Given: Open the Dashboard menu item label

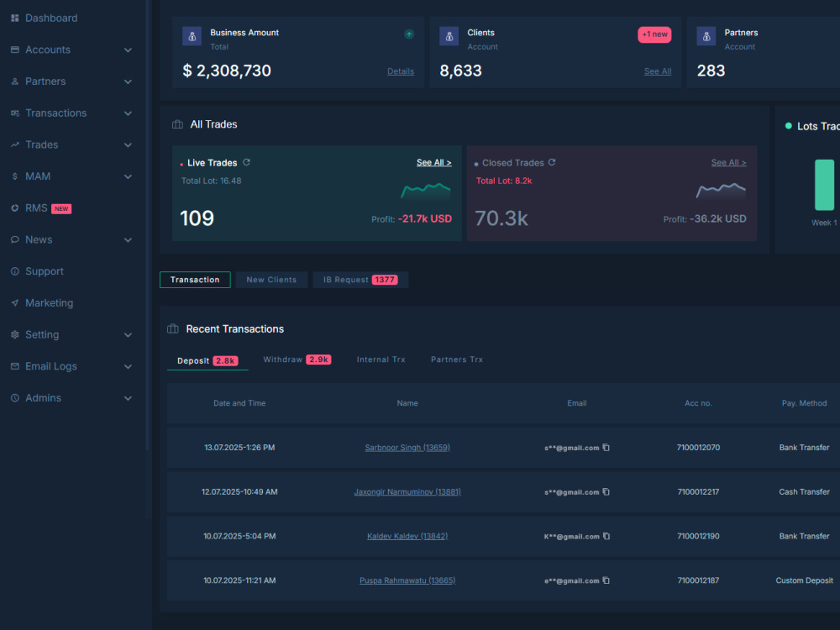Looking at the screenshot, I should [x=51, y=18].
